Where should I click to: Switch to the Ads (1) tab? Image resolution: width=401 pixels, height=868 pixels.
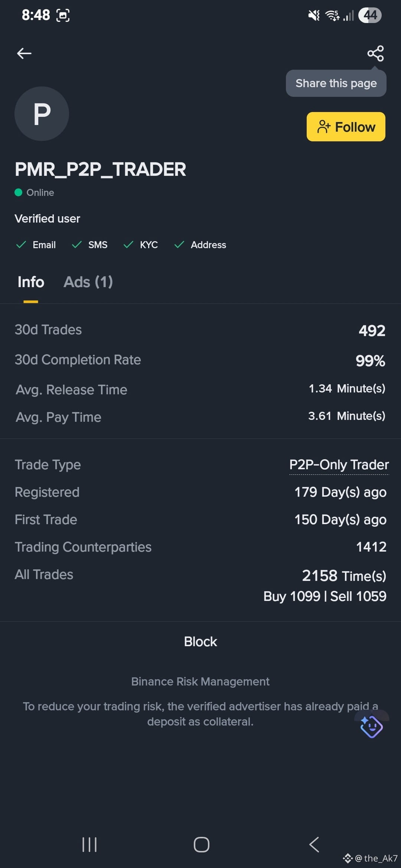tap(88, 282)
